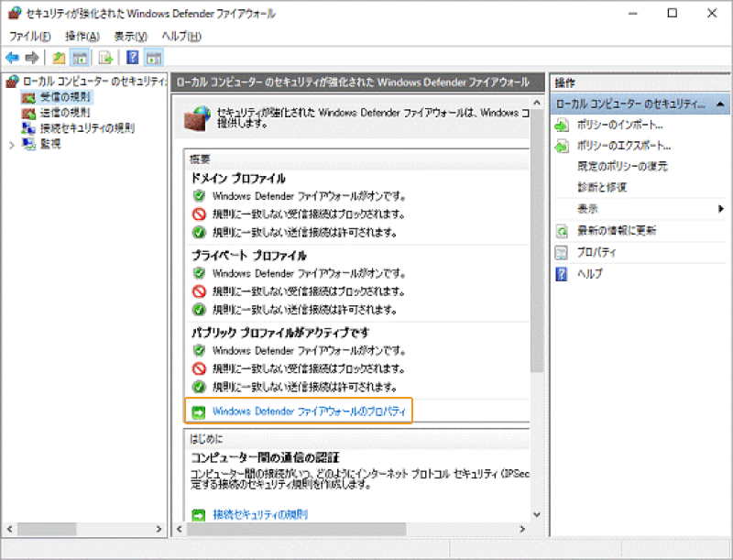Viewport: 733px width, 560px height.
Task: Open ヘルプ in the actions pane
Action: [589, 274]
